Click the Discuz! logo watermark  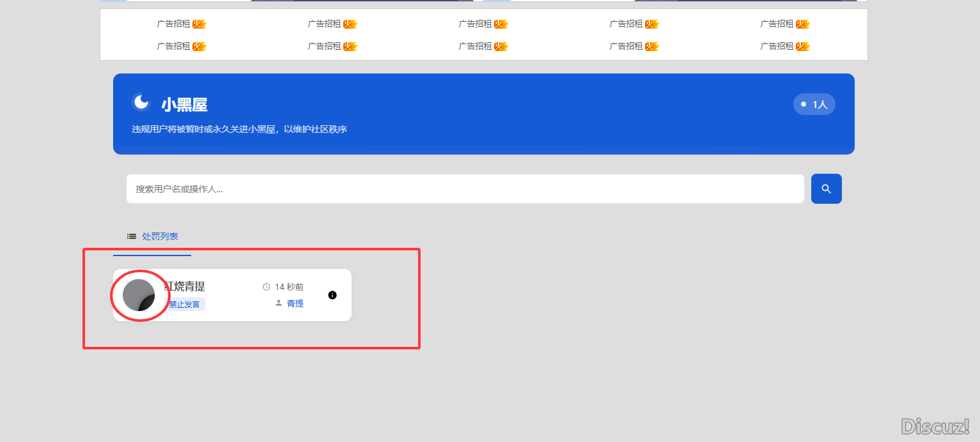click(935, 426)
